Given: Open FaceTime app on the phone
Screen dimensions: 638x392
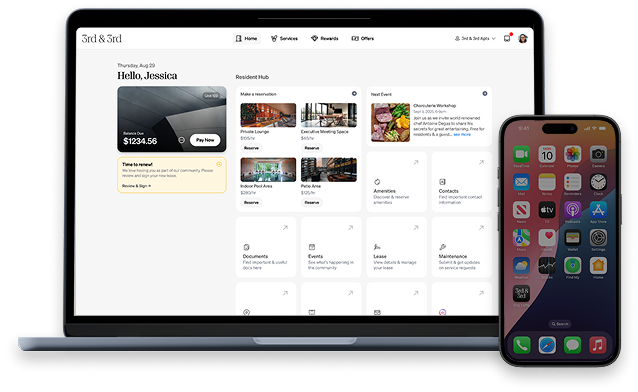Looking at the screenshot, I should click(521, 154).
